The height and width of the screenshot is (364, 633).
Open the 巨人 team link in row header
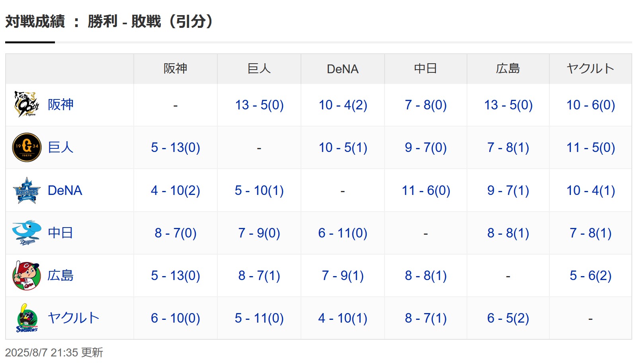coord(61,148)
